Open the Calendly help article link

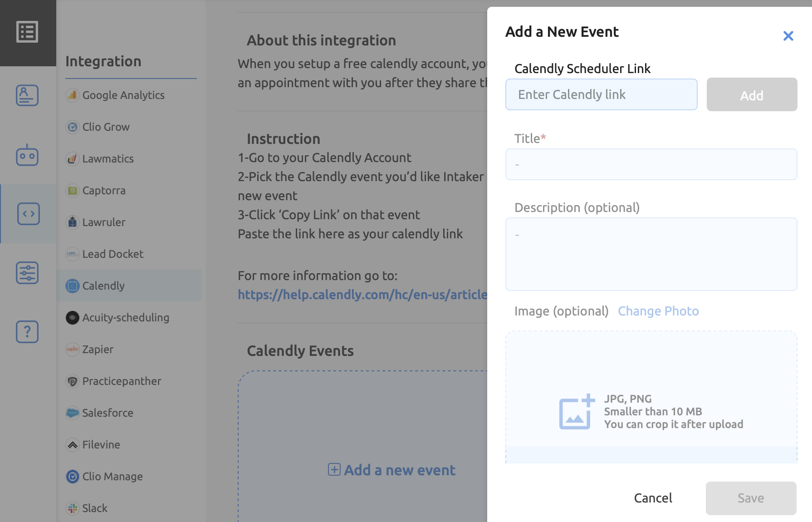[x=362, y=295]
